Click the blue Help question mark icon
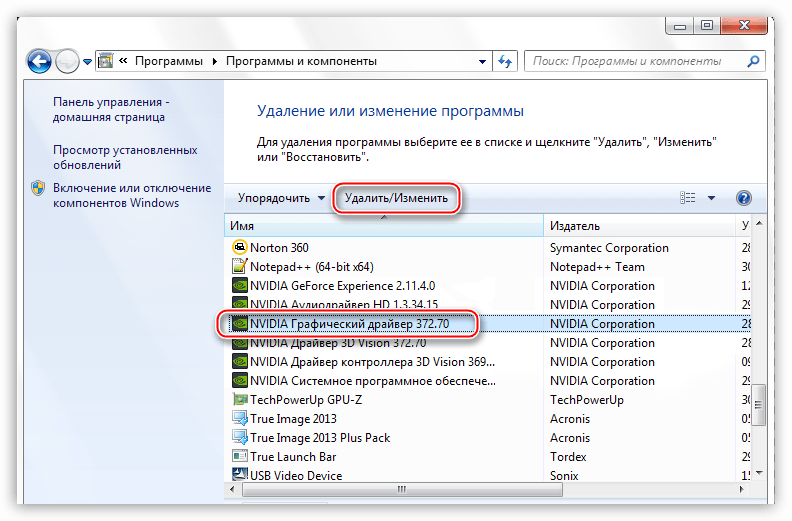 click(x=744, y=198)
